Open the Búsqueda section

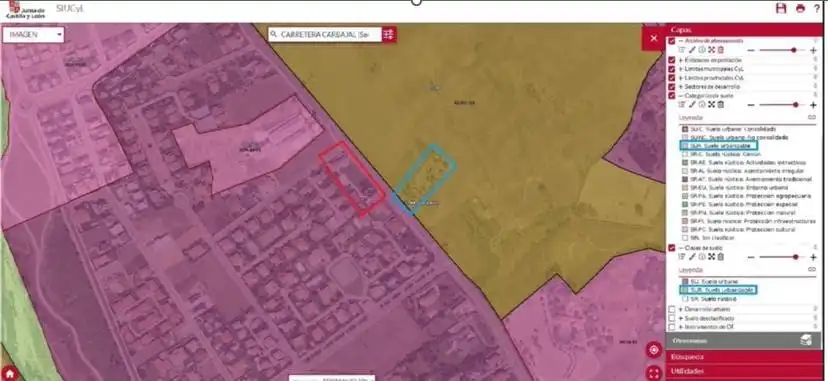point(744,357)
